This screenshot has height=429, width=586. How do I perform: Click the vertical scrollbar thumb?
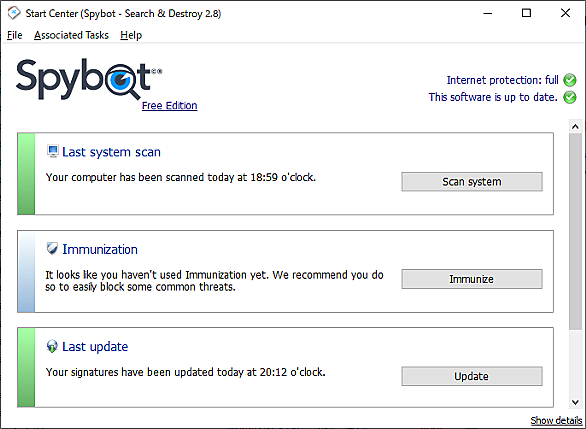click(x=576, y=231)
